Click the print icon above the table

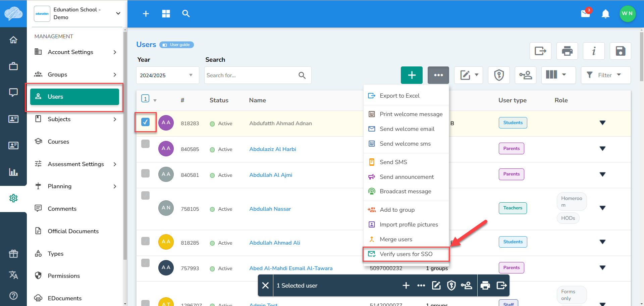tap(567, 51)
